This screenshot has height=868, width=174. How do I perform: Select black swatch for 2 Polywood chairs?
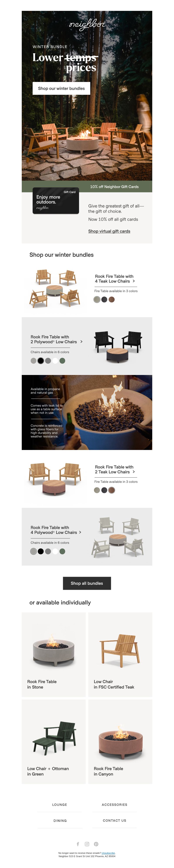[x=41, y=361]
